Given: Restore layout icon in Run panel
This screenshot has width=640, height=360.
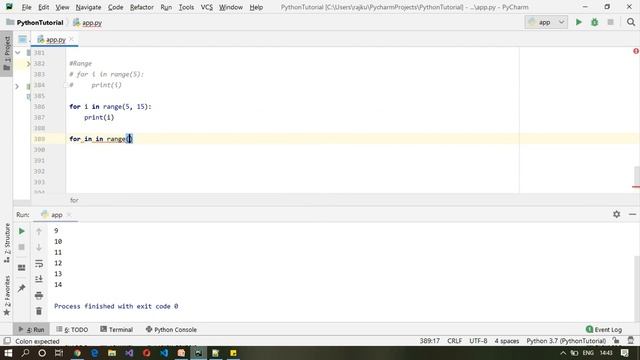Looking at the screenshot, I should pos(22,268).
